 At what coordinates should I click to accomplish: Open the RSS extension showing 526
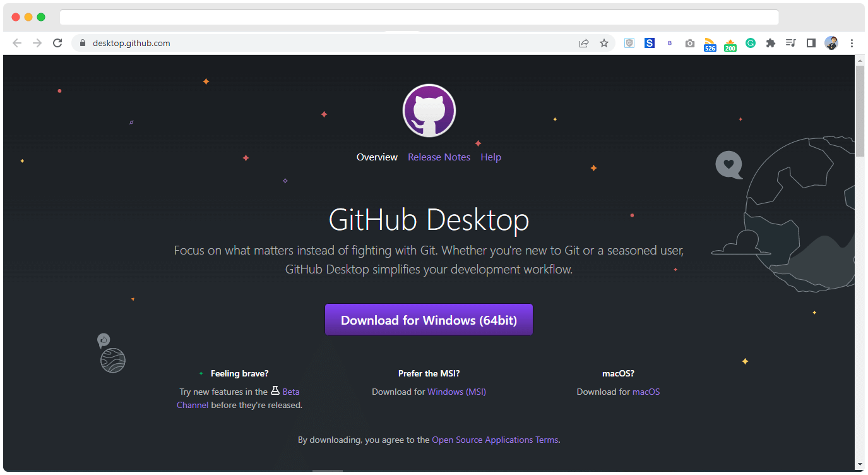click(x=710, y=44)
